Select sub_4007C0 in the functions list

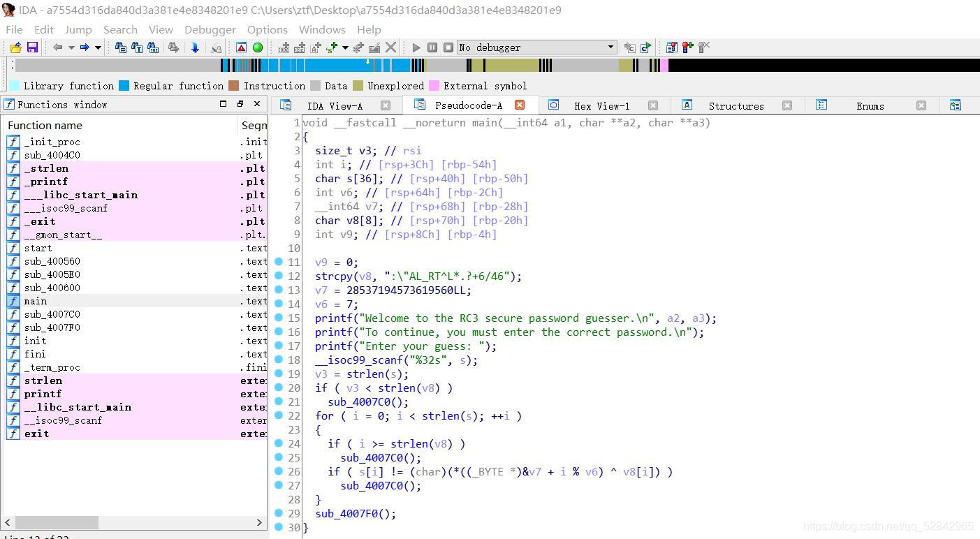pyautogui.click(x=136, y=314)
